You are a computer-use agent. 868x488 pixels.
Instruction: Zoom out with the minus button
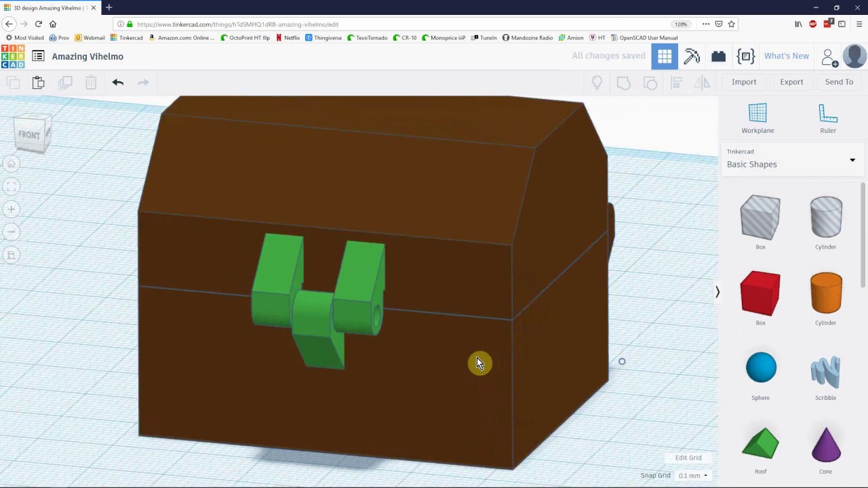(x=11, y=232)
